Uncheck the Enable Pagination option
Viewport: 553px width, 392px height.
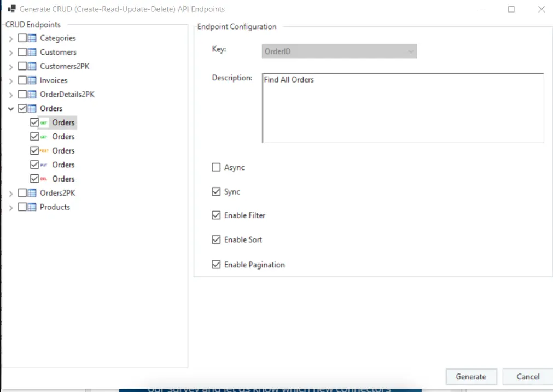[216, 265]
